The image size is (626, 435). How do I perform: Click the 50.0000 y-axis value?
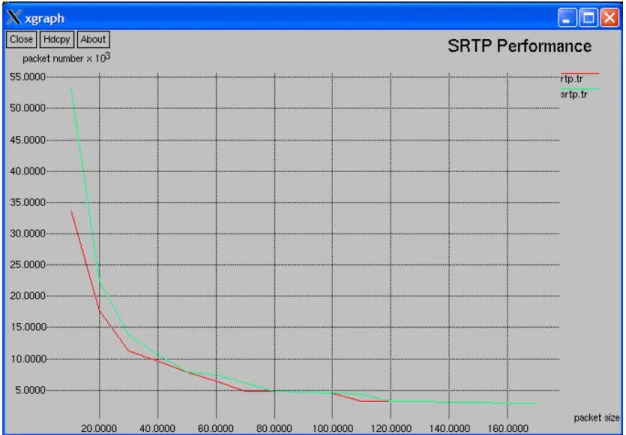click(28, 108)
